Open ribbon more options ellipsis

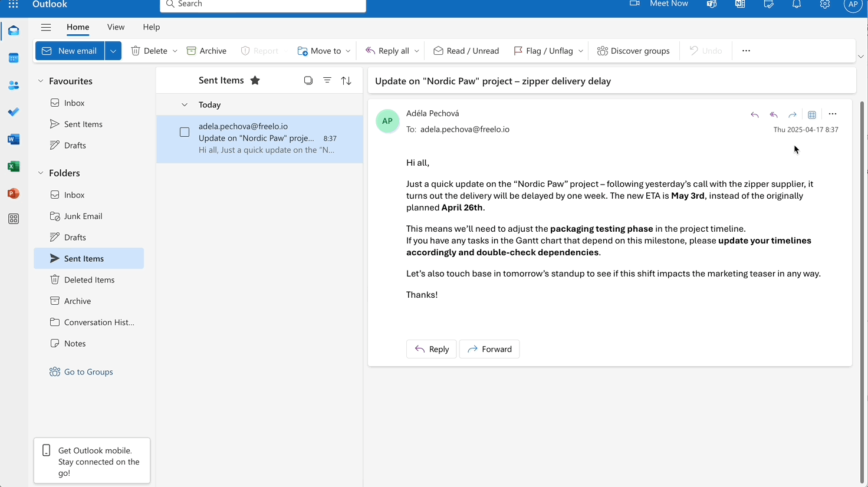point(746,51)
